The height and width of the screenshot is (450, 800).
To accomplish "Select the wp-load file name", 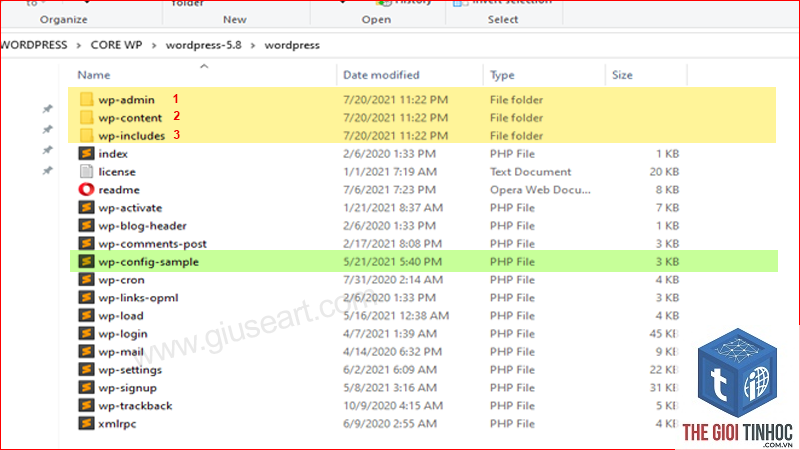I will pyautogui.click(x=121, y=316).
